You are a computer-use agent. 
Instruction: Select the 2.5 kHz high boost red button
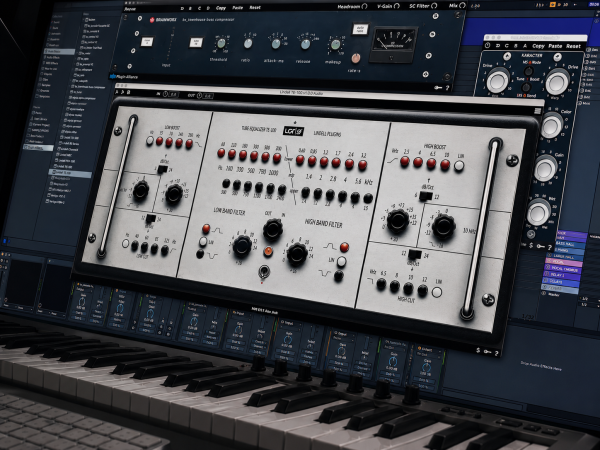(x=404, y=161)
